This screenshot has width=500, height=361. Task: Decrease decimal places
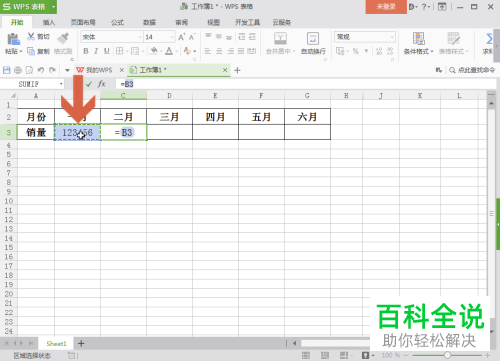(x=390, y=51)
